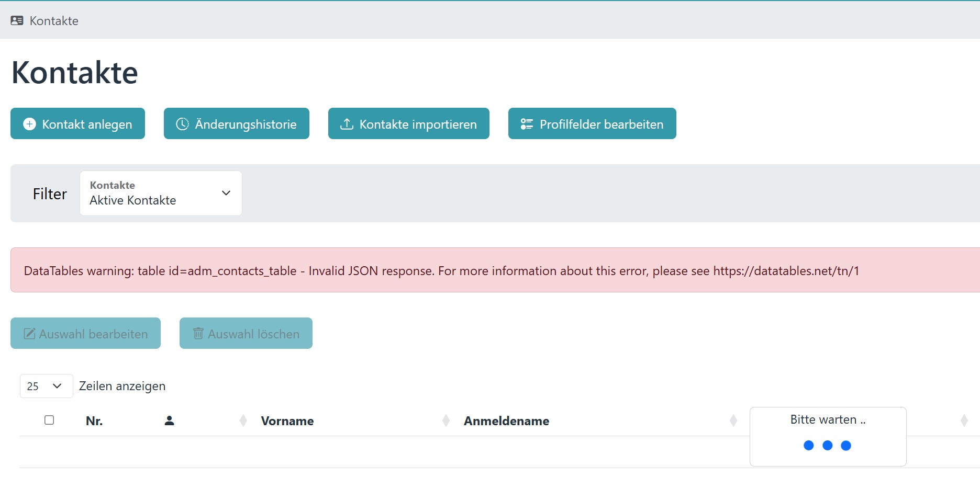Viewport: 980px width, 477px height.
Task: Click the sort arrows left of Vorname
Action: (243, 421)
